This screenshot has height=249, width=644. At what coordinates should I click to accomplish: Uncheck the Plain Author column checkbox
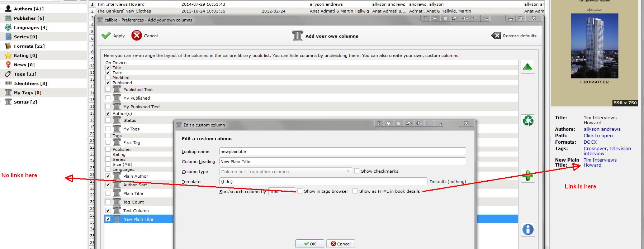108,176
